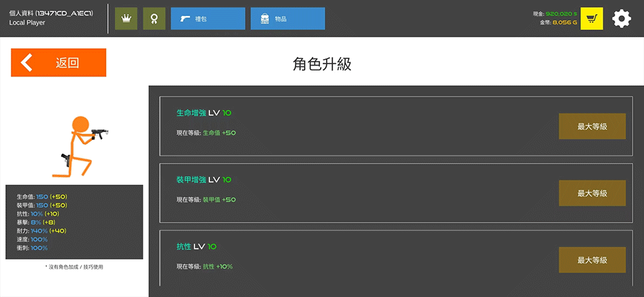Screen dimensions: 644x297
Task: Open the medal achievements icon
Action: 154,19
